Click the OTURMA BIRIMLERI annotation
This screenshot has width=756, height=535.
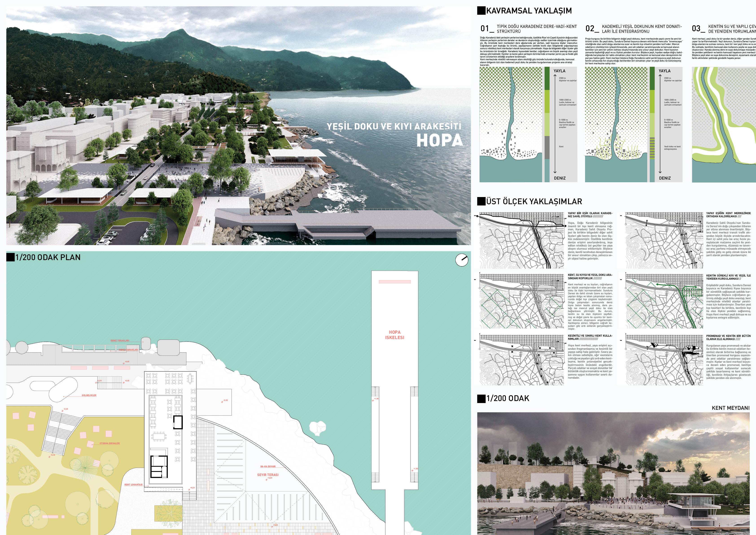(110, 443)
